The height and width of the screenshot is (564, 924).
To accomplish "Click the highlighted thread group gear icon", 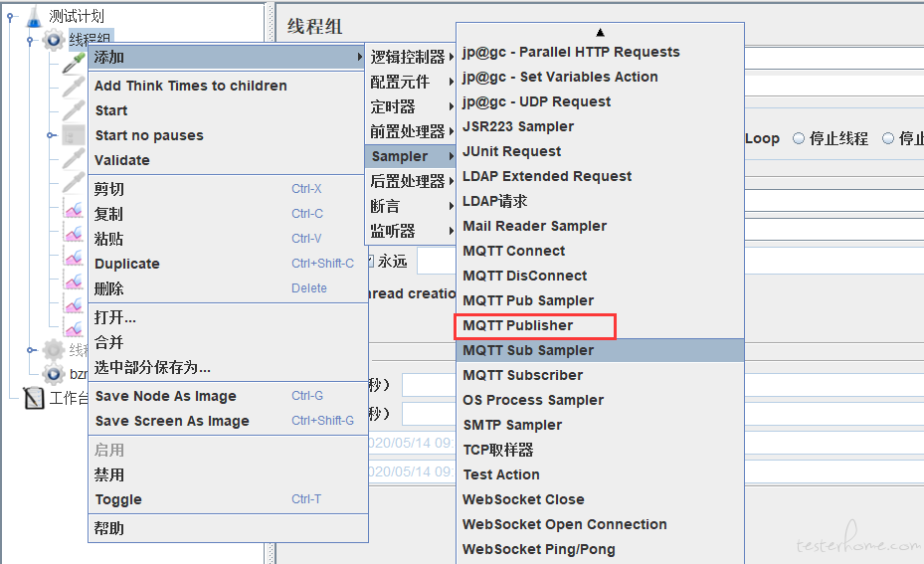I will (53, 40).
